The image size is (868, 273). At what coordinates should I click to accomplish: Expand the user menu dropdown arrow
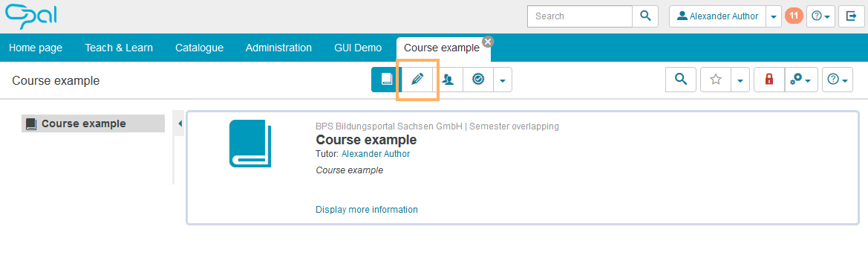point(774,16)
